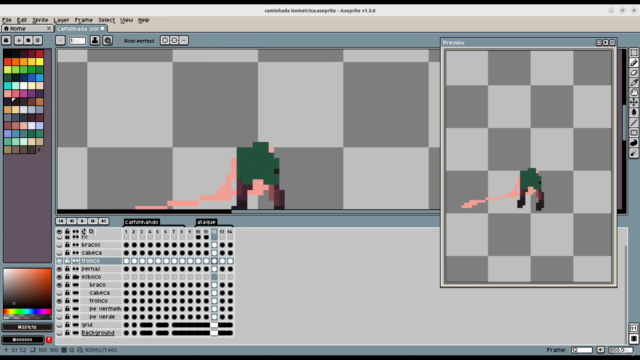Show the grid layer
640x360 pixels.
pyautogui.click(x=60, y=325)
